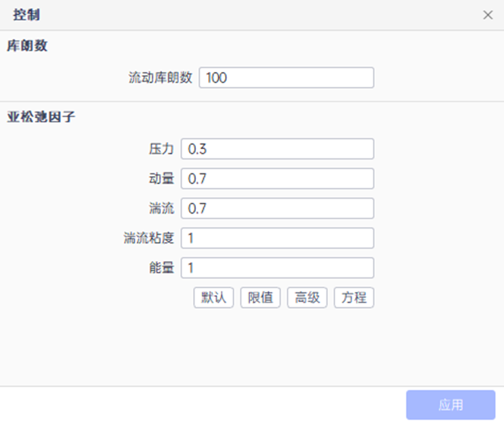Apply changes with the 应用 button
504x423 pixels.
pyautogui.click(x=450, y=405)
